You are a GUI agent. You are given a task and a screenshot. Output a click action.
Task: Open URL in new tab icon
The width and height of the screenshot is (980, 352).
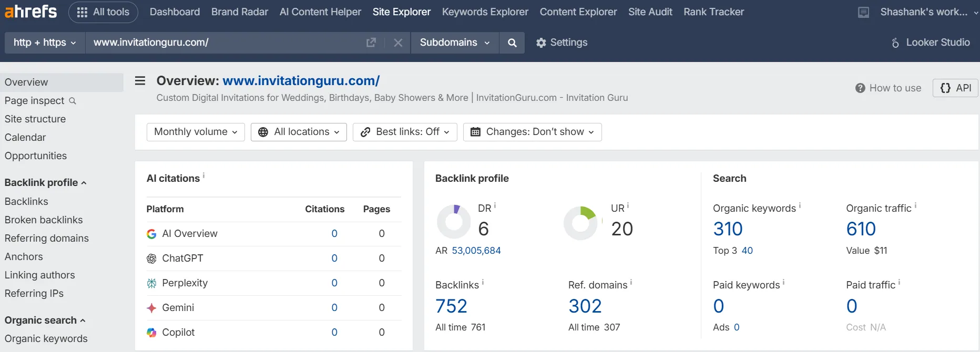click(x=371, y=43)
